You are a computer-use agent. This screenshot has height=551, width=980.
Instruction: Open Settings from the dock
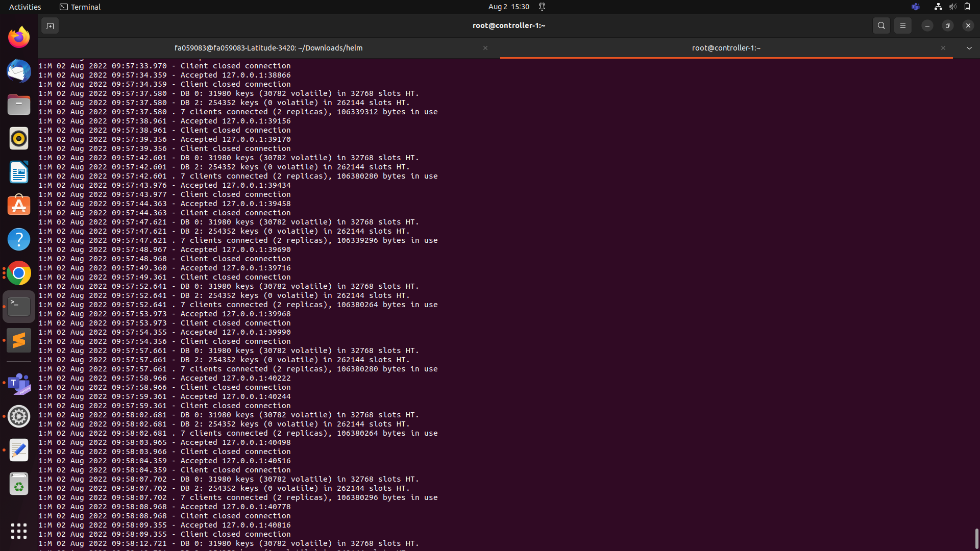click(18, 416)
